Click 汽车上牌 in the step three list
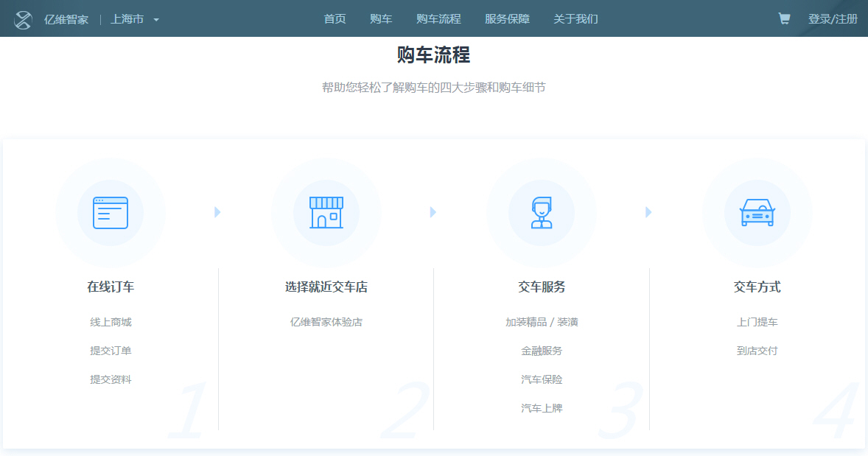This screenshot has width=868, height=456. pos(542,408)
